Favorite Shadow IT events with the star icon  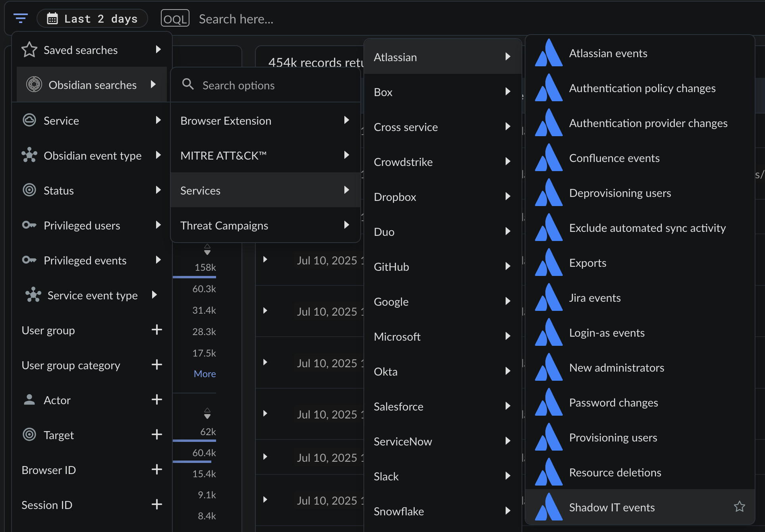point(739,507)
